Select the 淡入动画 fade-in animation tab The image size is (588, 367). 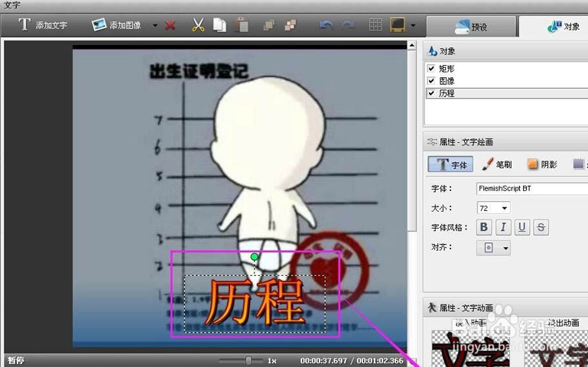pos(471,323)
